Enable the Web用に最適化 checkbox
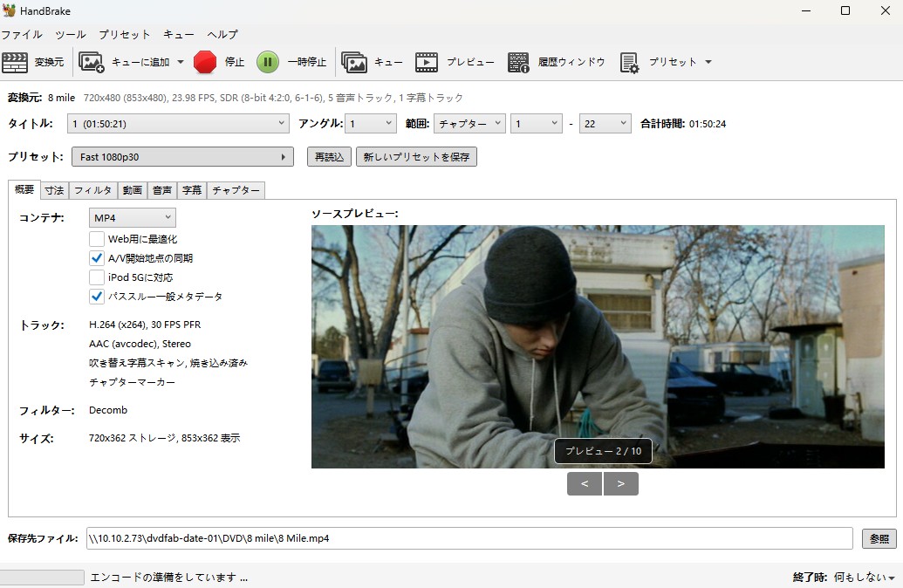Image resolution: width=903 pixels, height=588 pixels. point(97,238)
